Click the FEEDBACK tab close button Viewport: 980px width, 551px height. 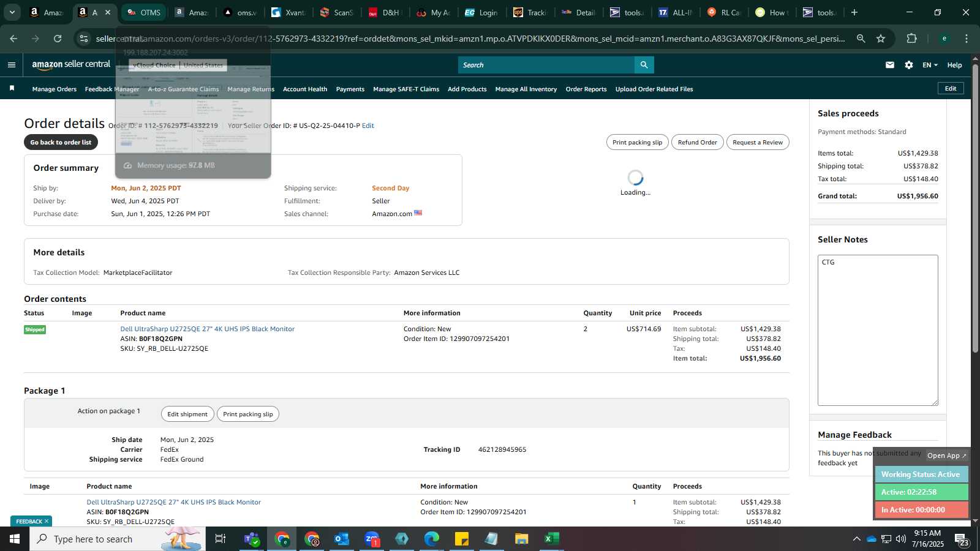click(x=46, y=522)
